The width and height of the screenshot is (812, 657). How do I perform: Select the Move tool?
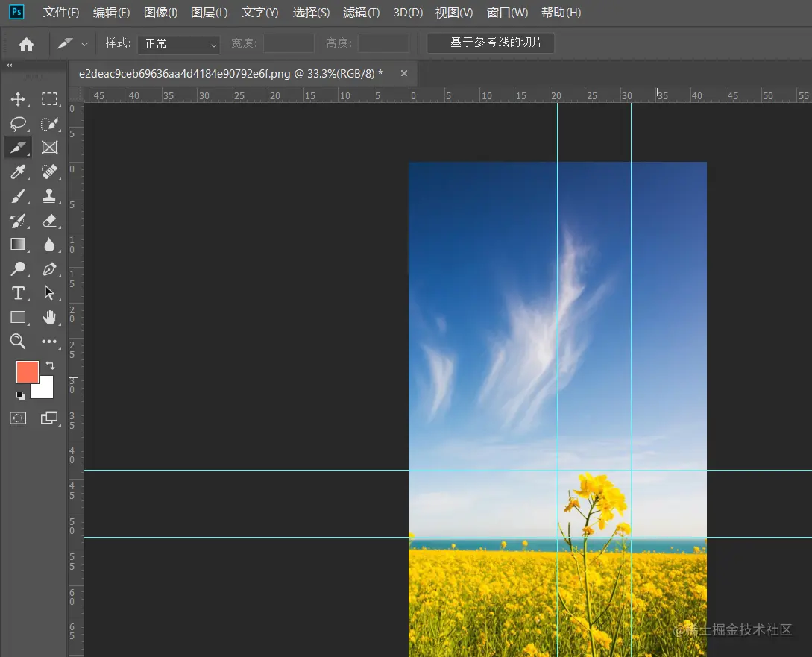coord(18,99)
